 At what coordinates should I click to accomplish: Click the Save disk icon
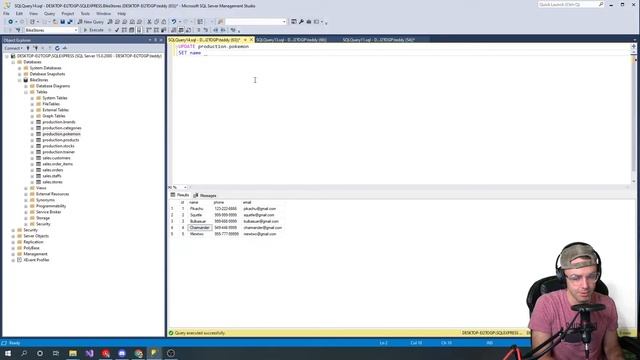pos(62,22)
